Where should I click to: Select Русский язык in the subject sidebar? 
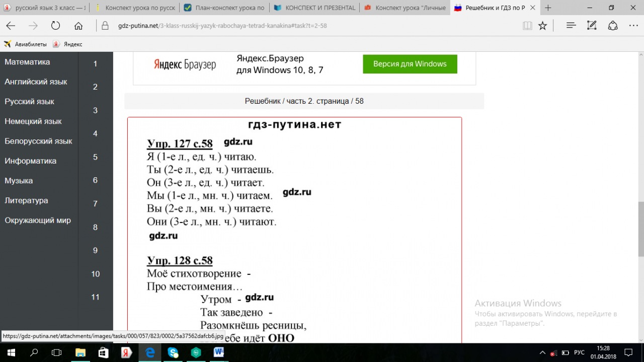pyautogui.click(x=30, y=101)
